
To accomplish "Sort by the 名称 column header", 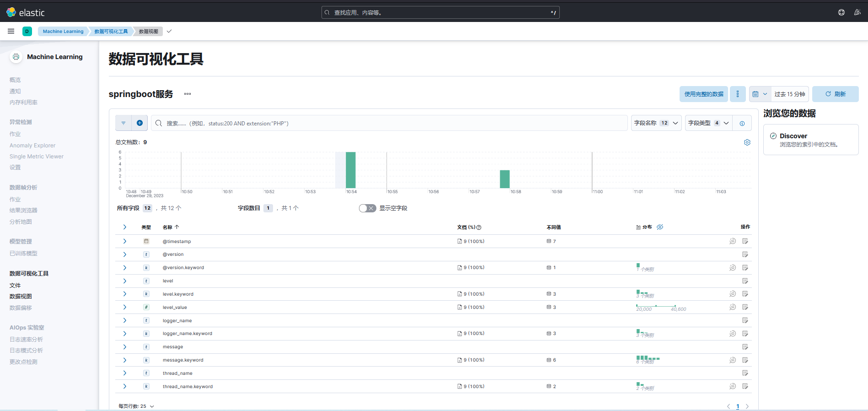I will coord(171,227).
